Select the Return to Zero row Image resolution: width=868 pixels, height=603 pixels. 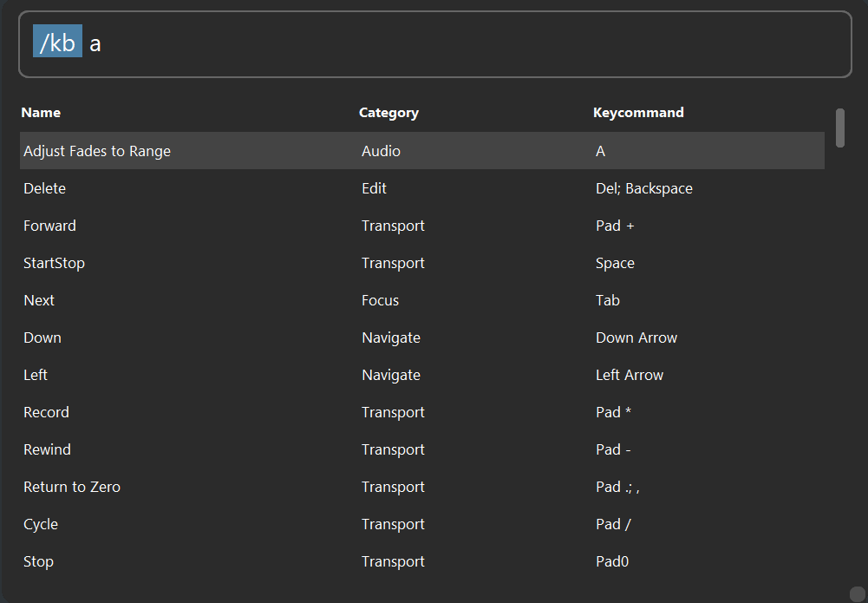[421, 487]
